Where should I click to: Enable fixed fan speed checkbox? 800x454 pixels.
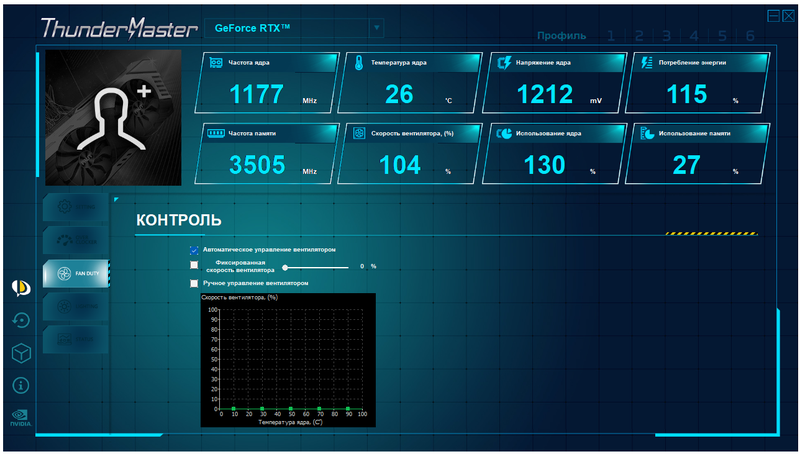[194, 265]
